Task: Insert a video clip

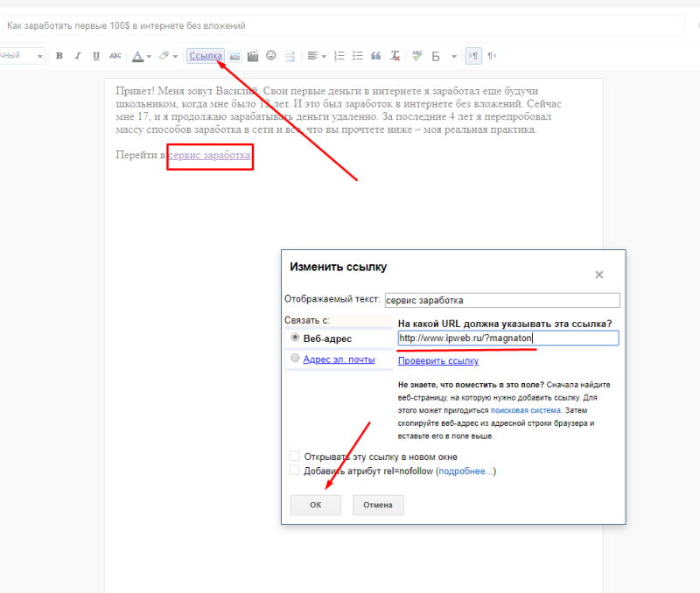Action: click(x=253, y=56)
